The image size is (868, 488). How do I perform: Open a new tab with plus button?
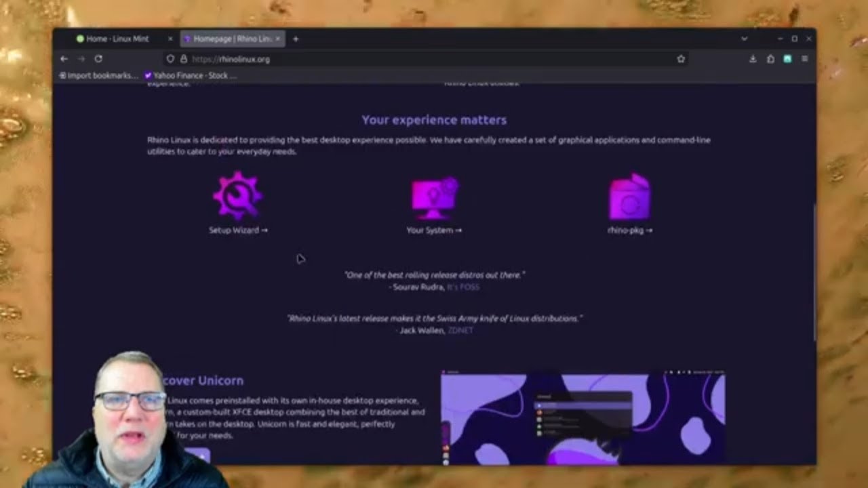(x=296, y=39)
